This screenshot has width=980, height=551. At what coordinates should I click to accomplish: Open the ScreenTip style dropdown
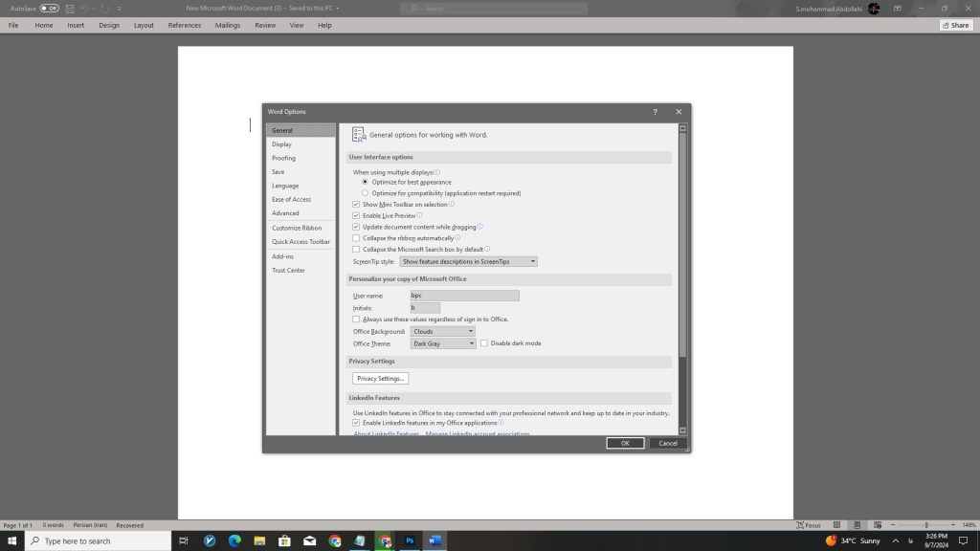click(468, 261)
